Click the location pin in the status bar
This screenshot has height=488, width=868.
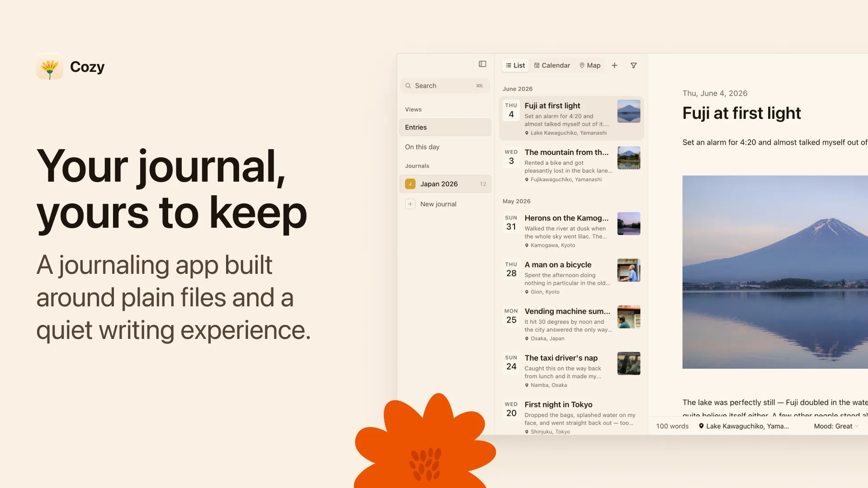pos(701,426)
